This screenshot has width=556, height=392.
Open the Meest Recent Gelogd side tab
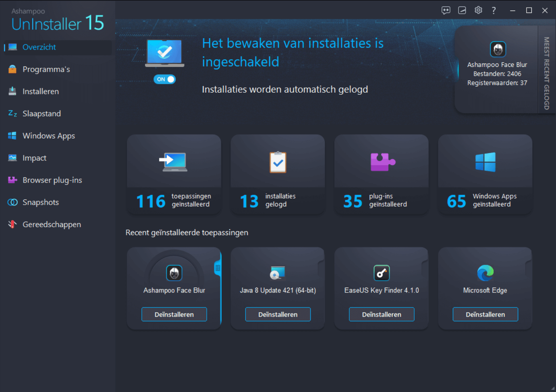point(547,73)
